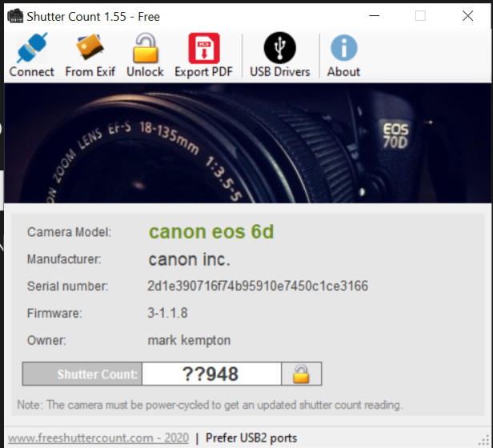Screen dimensions: 493x448
Task: Close the Shutter Count window
Action: tap(467, 16)
